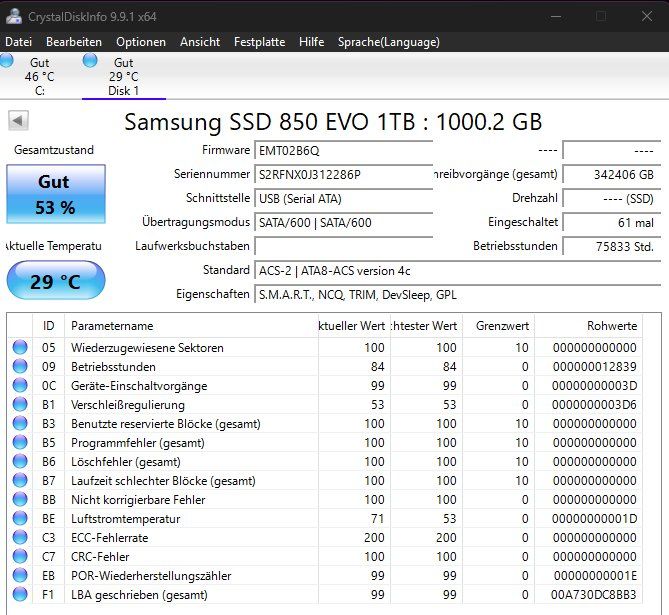669x615 pixels.
Task: Click the Rohwerte column header
Action: pos(588,326)
